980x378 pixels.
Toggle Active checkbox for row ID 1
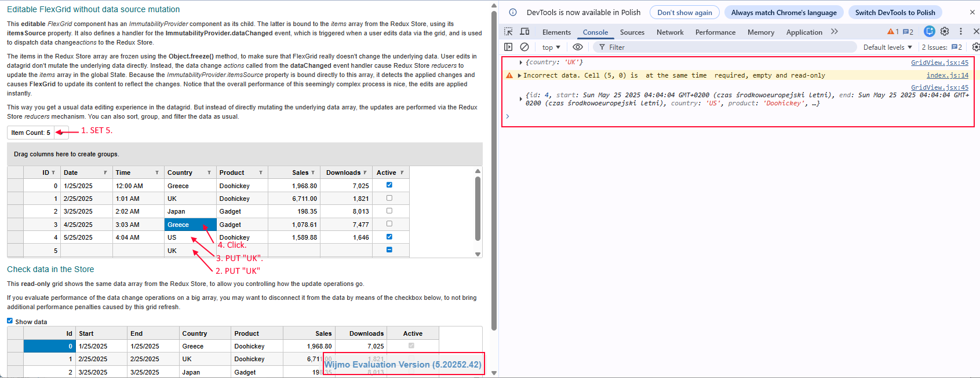pos(389,198)
